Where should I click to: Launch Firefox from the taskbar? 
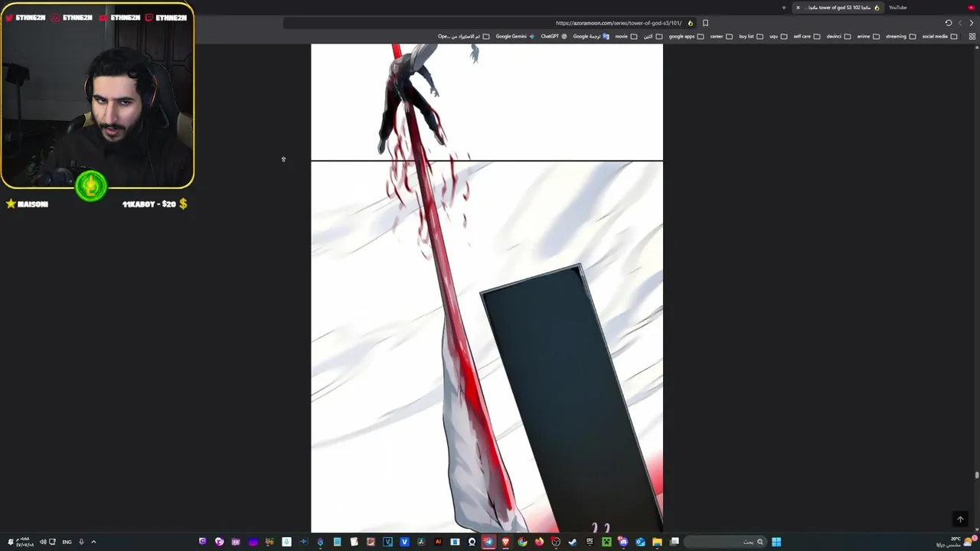pyautogui.click(x=539, y=542)
